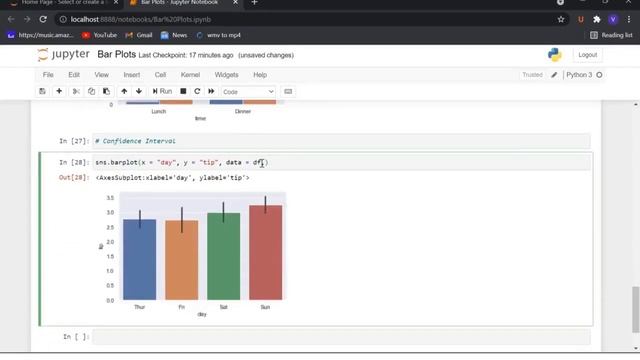Image resolution: width=640 pixels, height=360 pixels.
Task: Open the Amazon Music bookmark
Action: click(40, 36)
